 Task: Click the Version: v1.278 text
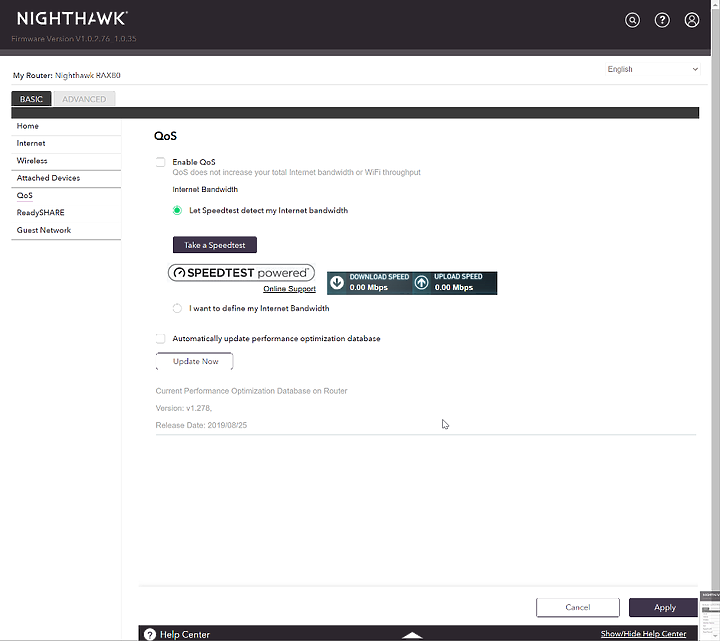click(x=184, y=408)
